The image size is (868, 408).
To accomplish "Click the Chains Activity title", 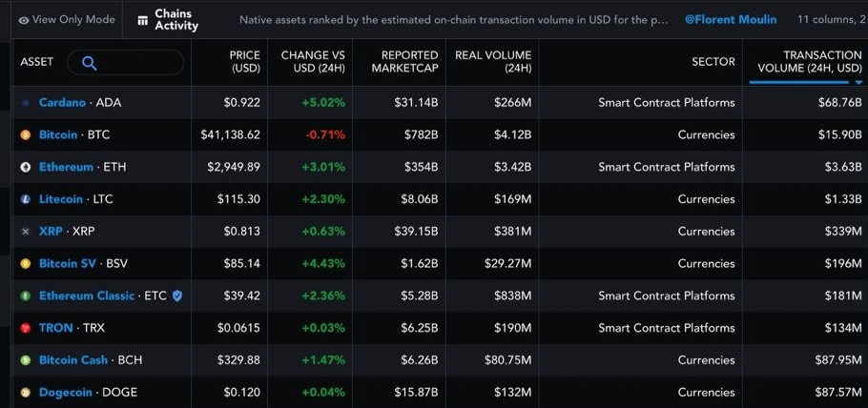I will coord(176,20).
